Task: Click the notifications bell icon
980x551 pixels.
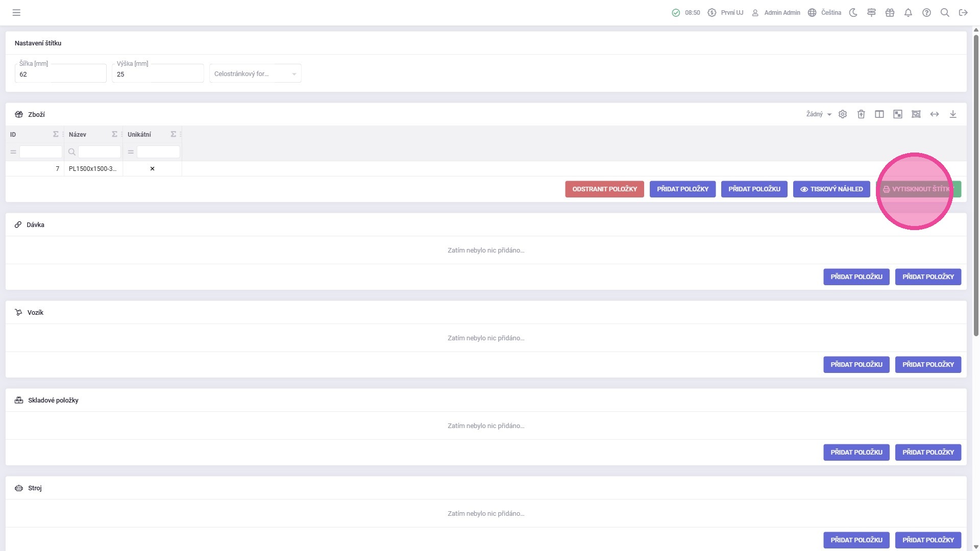Action: tap(908, 13)
